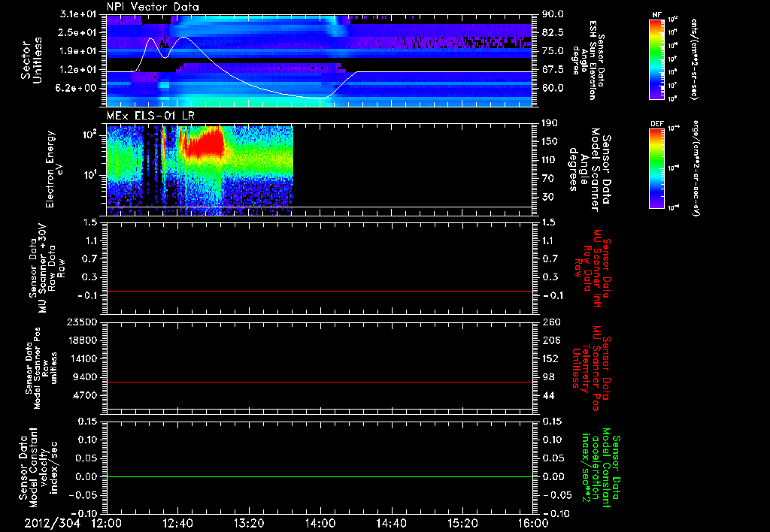Image resolution: width=770 pixels, height=532 pixels.
Task: Click the green Model Constant acceleration label
Action: click(601, 468)
